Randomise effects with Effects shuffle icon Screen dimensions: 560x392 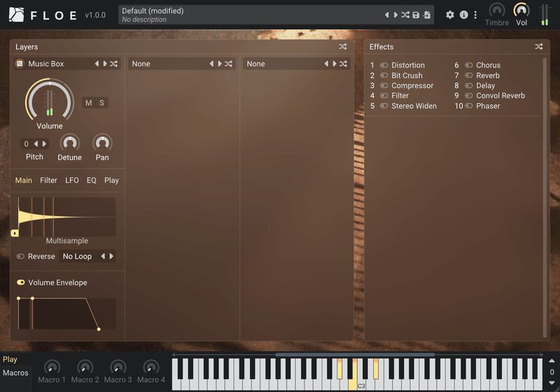(x=539, y=46)
